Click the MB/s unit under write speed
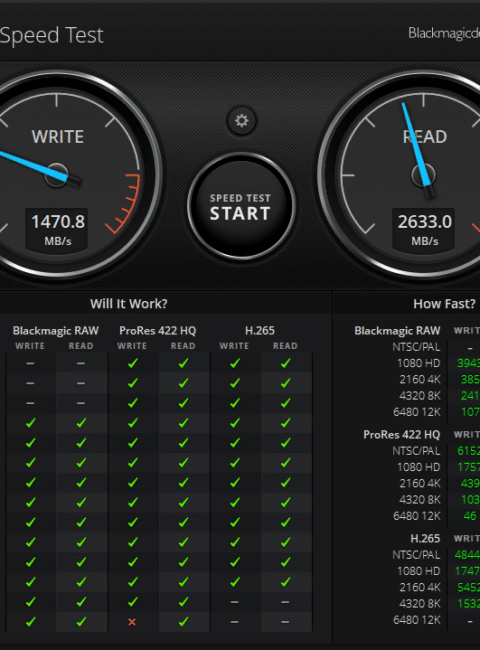Viewport: 480px width, 650px height. click(x=58, y=241)
